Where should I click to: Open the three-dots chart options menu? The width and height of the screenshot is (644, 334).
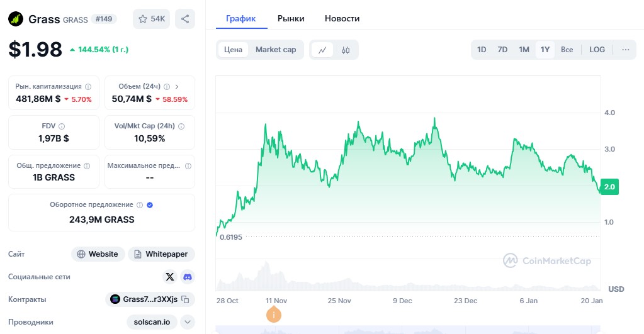pyautogui.click(x=625, y=50)
